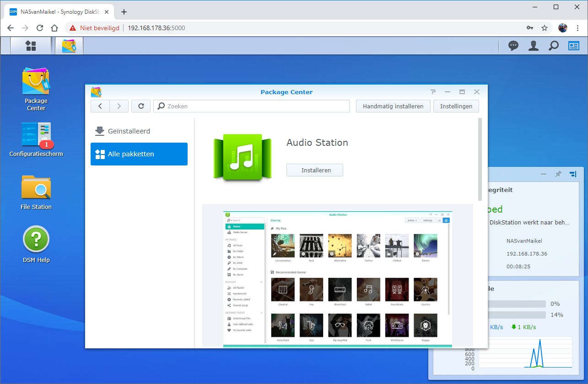Launch File Station from desktop
The width and height of the screenshot is (588, 384).
pyautogui.click(x=36, y=188)
